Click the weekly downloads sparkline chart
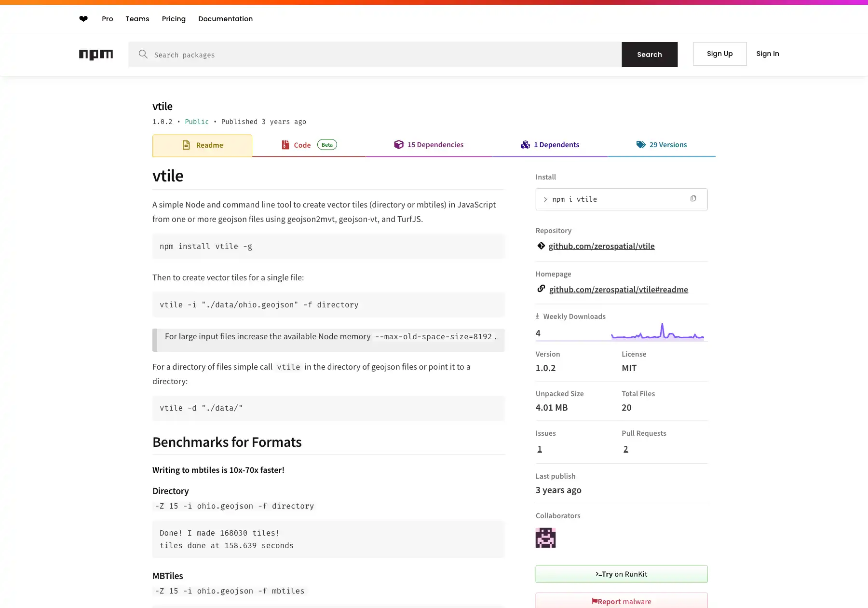 point(657,332)
